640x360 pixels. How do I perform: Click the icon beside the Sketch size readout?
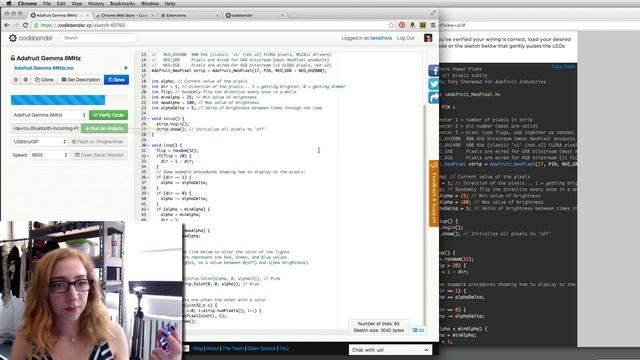(418, 330)
